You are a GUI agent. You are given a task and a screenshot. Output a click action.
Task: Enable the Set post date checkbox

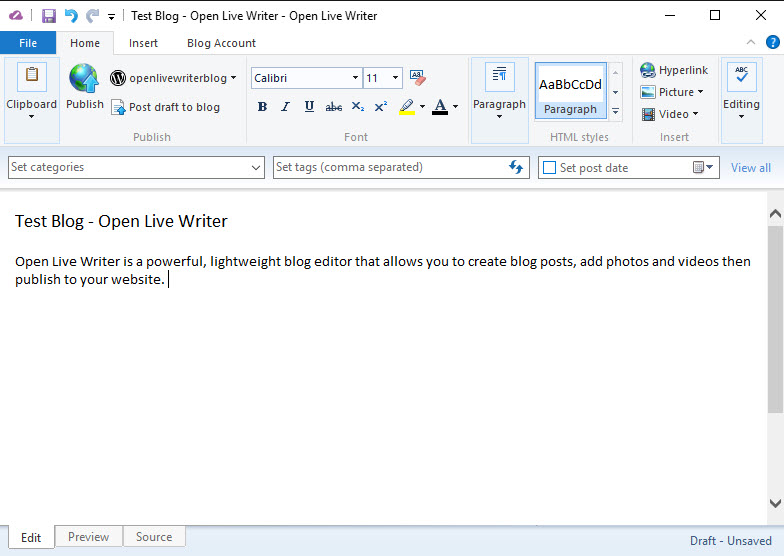pyautogui.click(x=549, y=168)
